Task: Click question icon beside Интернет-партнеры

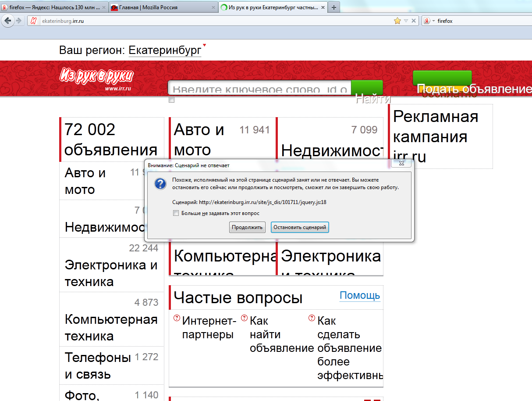Action: click(177, 318)
